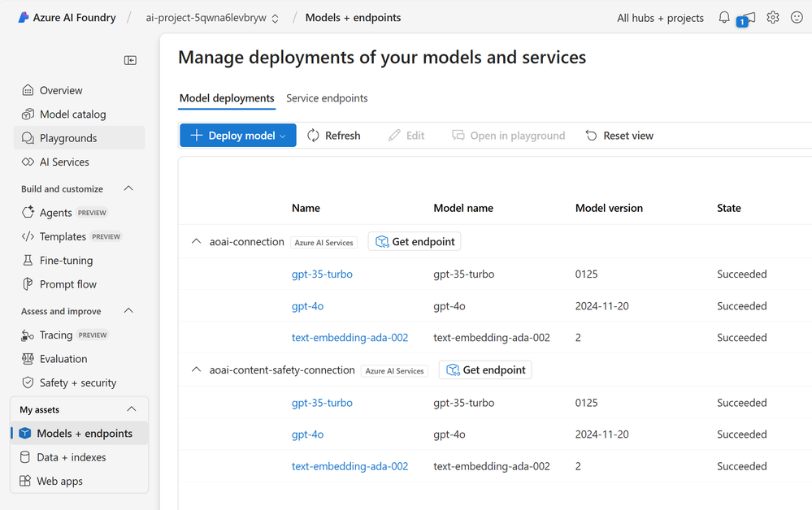Open text-embedding-ada-002 under aoai-content-safety-connection

[350, 466]
